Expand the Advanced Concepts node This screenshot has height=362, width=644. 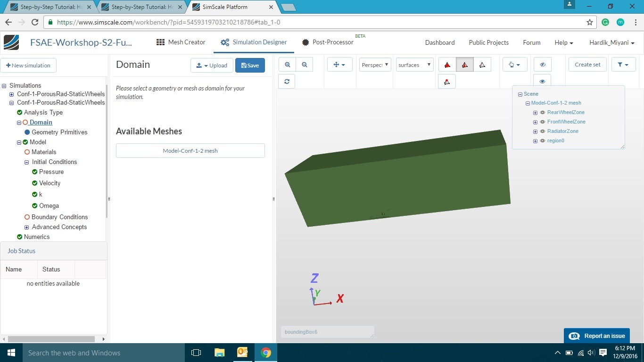pyautogui.click(x=27, y=227)
